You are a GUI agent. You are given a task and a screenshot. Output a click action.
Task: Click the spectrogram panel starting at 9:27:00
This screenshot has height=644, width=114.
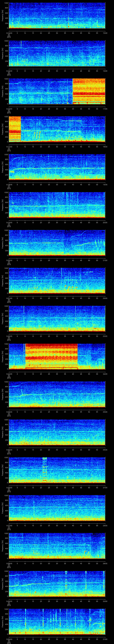click(x=57, y=508)
